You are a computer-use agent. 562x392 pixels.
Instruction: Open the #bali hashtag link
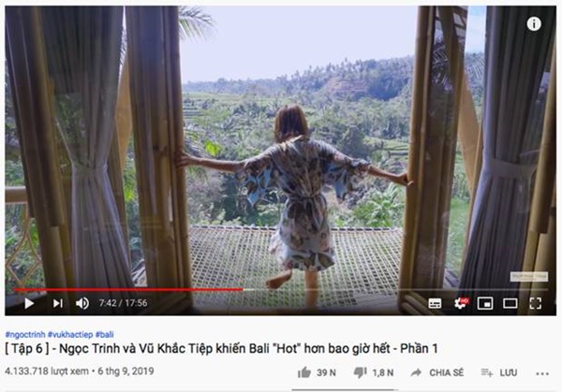click(x=104, y=334)
